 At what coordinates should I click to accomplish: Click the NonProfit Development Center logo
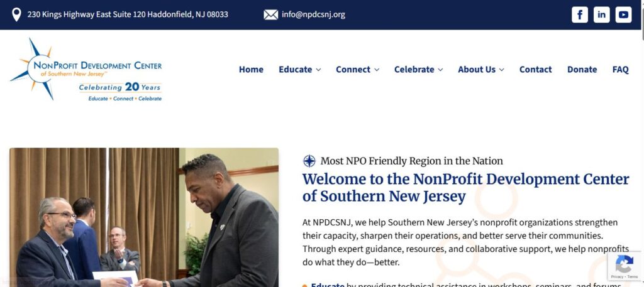[86, 69]
